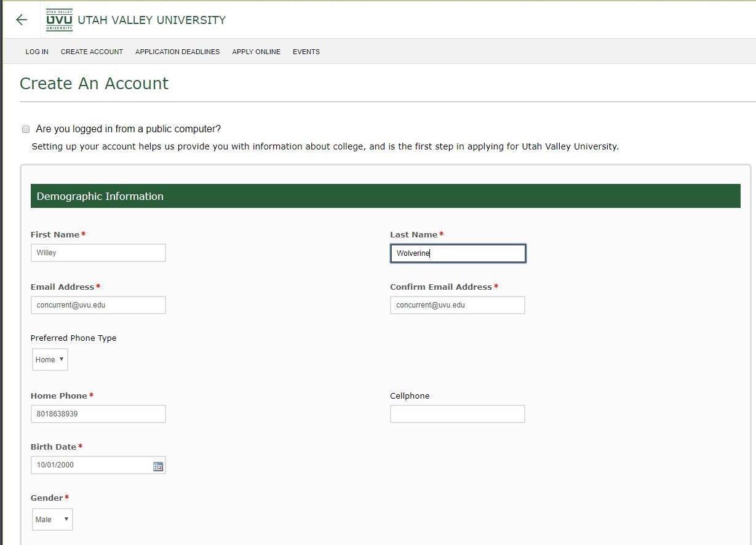Open the Preferred Phone Type dropdown
The image size is (756, 545).
50,360
